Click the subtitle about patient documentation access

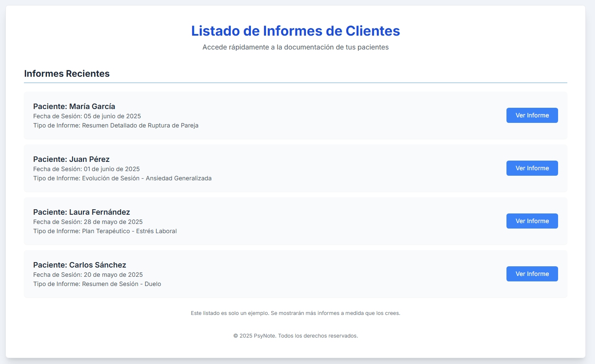295,47
